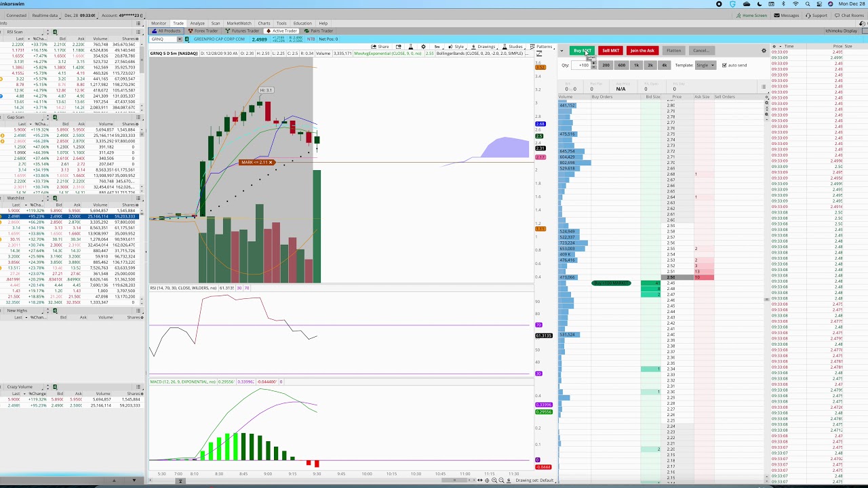
Task: Select the All Products sub-tab
Action: point(167,30)
